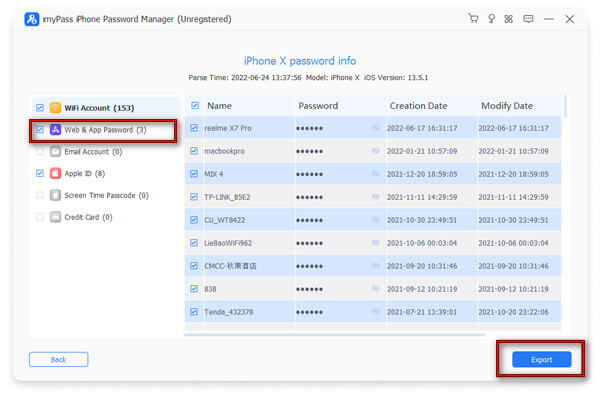
Task: Click the Export button
Action: (541, 359)
